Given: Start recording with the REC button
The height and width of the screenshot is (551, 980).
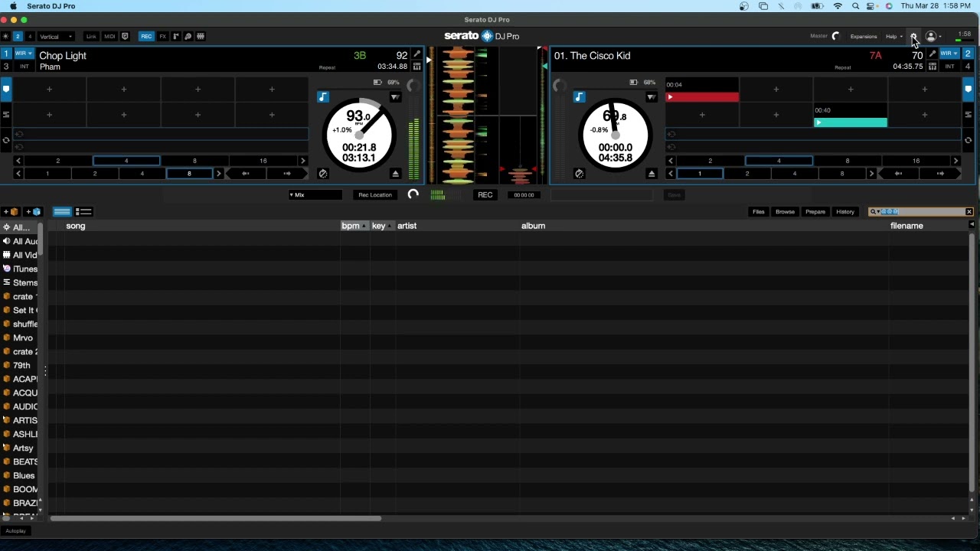Looking at the screenshot, I should (x=485, y=195).
